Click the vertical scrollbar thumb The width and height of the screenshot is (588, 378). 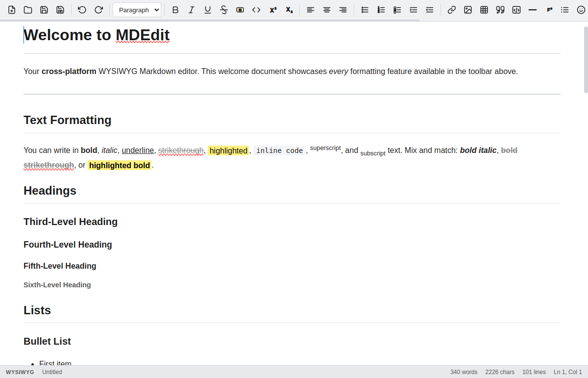[586, 59]
